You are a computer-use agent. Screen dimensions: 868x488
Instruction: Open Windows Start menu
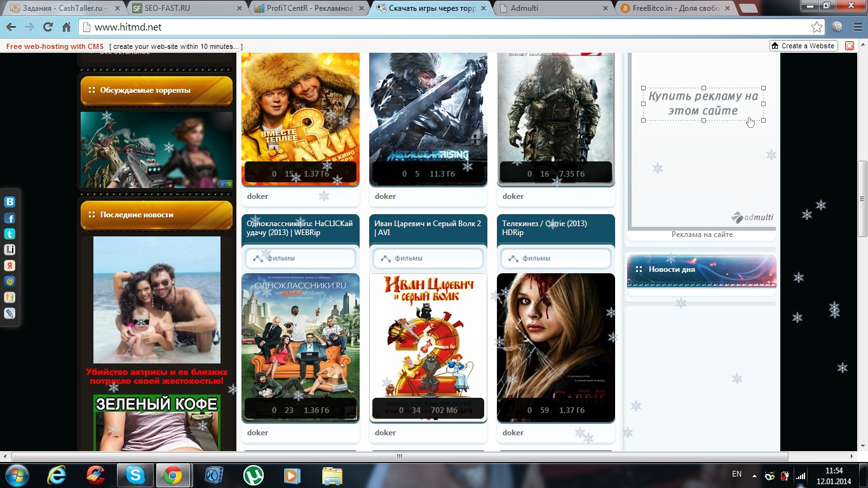click(16, 475)
